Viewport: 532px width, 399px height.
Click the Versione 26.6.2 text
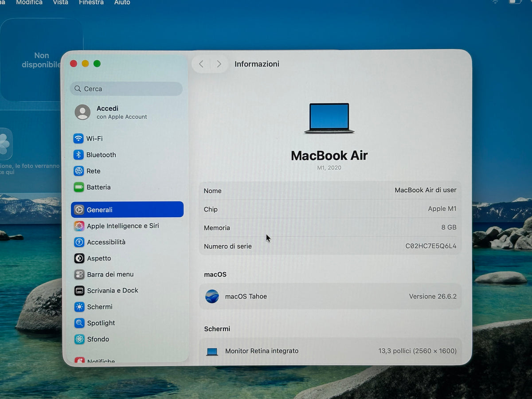coord(433,296)
